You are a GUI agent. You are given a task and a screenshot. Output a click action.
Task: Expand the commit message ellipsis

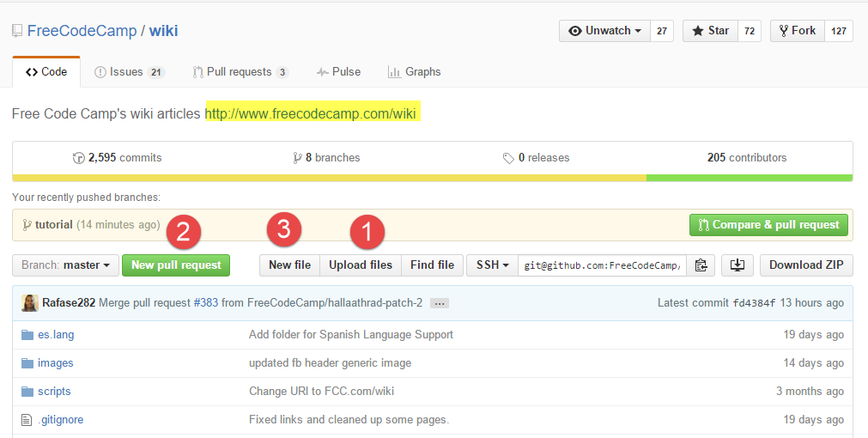[x=439, y=303]
